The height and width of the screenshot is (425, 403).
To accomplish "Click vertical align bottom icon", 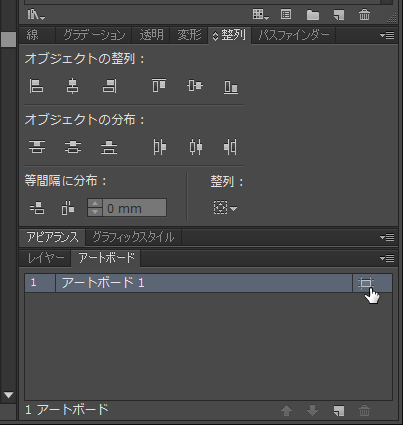I will (231, 87).
